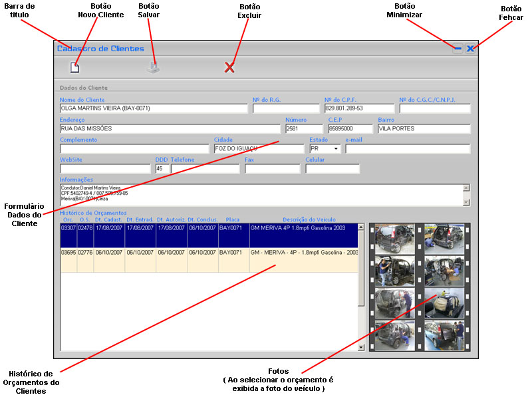
Task: Click inside the Informações text area
Action: pyautogui.click(x=261, y=195)
